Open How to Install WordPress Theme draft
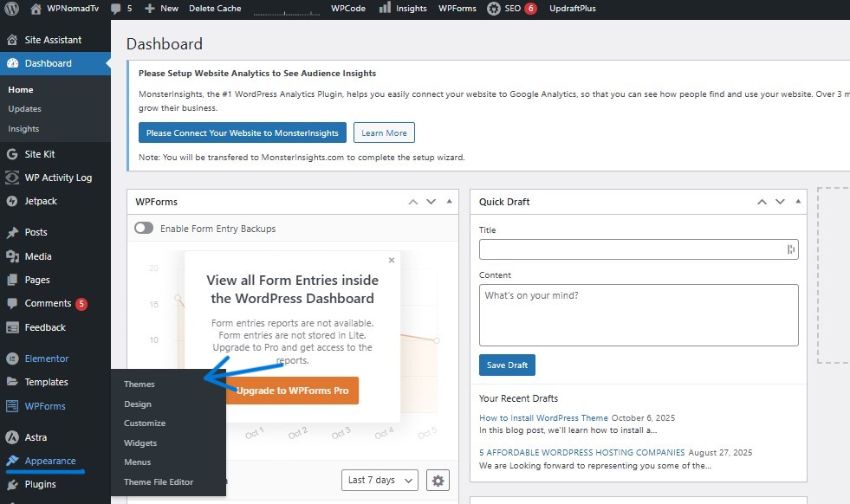The width and height of the screenshot is (850, 504). click(x=543, y=418)
